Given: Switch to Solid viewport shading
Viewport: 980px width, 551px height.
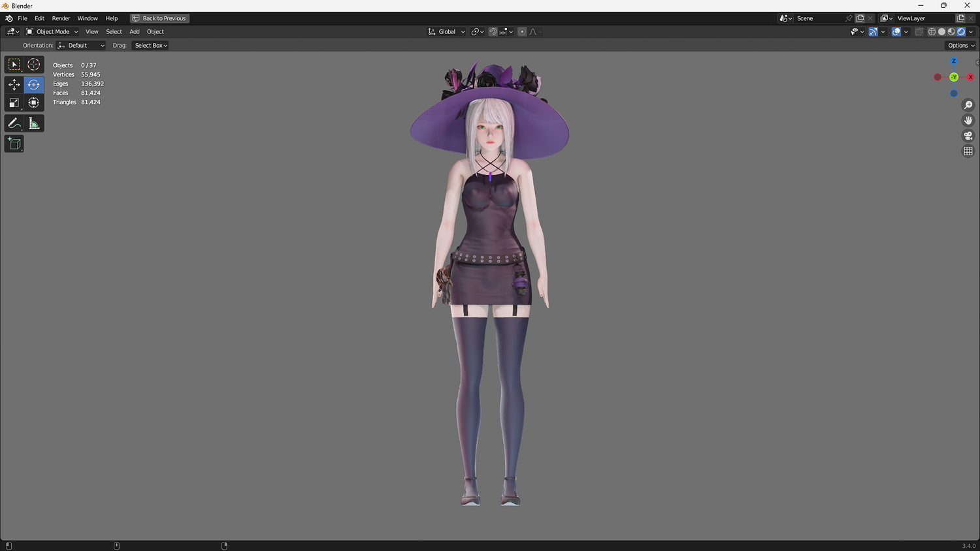Looking at the screenshot, I should tap(941, 31).
